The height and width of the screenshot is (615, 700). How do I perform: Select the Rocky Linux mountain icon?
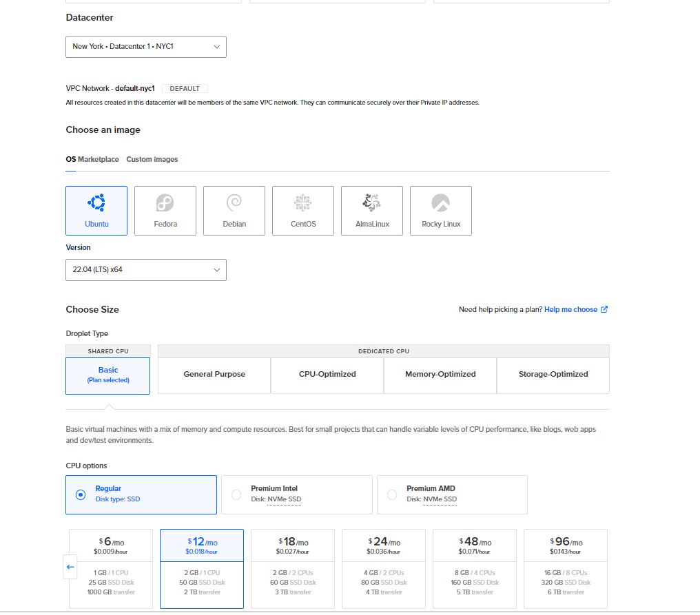(441, 202)
